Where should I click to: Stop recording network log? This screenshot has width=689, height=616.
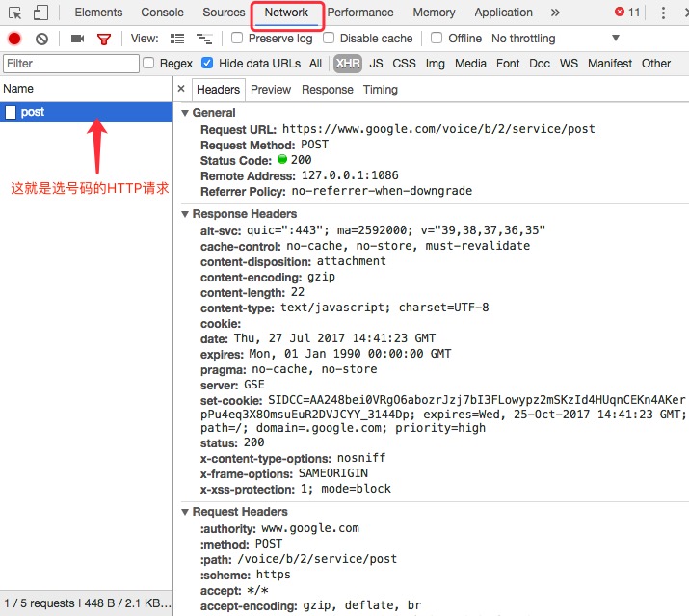[x=14, y=39]
